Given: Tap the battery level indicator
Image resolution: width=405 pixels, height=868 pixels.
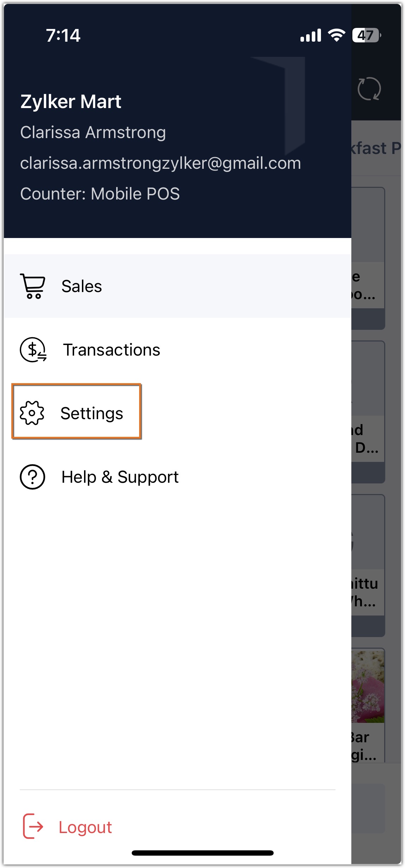Looking at the screenshot, I should [366, 35].
